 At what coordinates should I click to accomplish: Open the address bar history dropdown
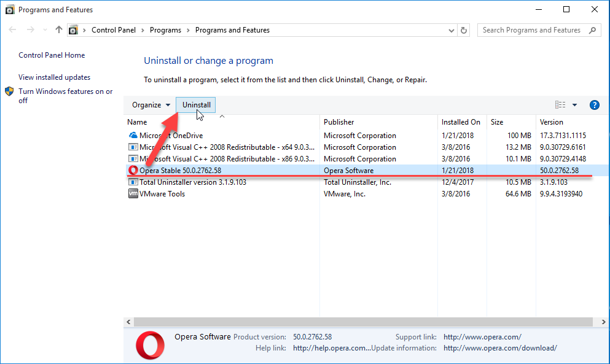click(x=452, y=30)
